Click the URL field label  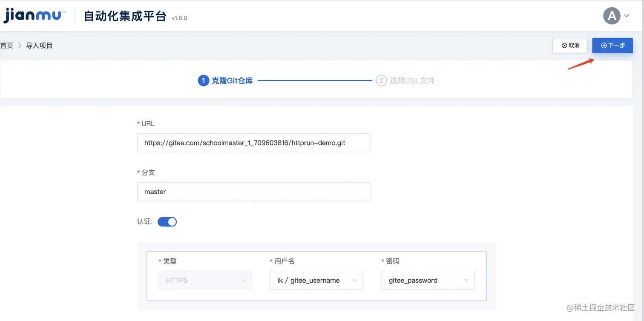click(148, 123)
